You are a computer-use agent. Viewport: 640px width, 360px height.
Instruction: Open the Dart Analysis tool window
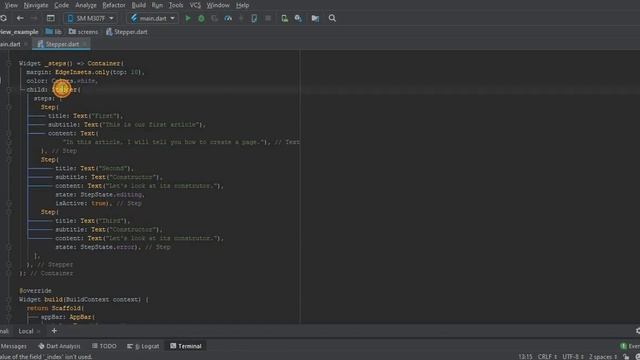pos(60,346)
